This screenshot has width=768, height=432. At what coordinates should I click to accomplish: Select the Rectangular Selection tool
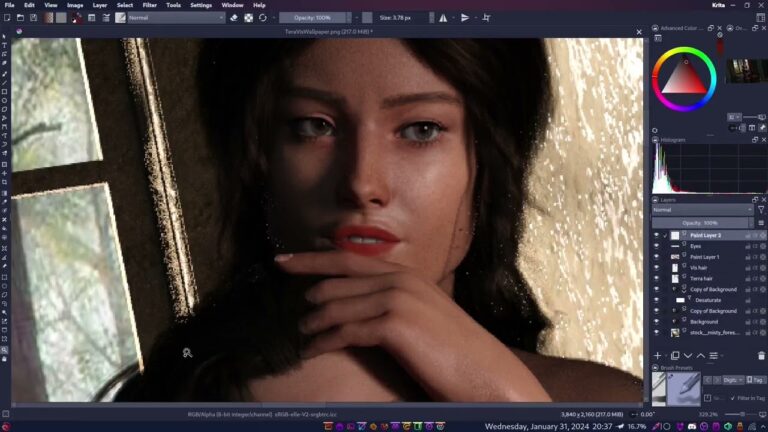coord(4,277)
